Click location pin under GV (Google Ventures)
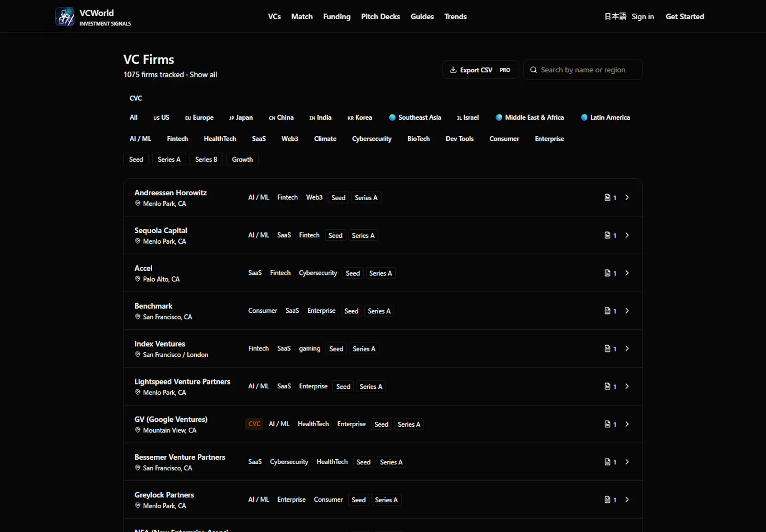 click(138, 430)
